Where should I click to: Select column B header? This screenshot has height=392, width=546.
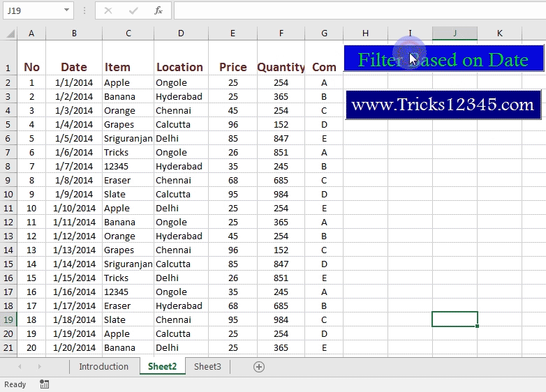pyautogui.click(x=74, y=33)
